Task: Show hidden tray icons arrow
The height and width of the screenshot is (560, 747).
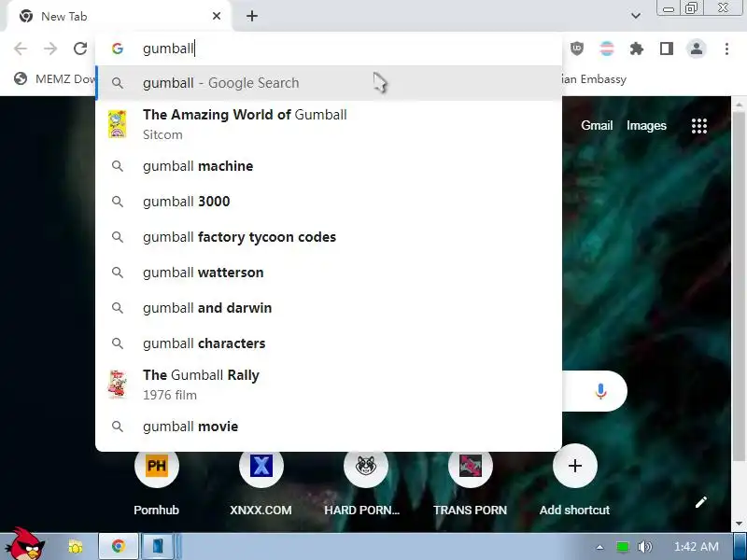Action: point(599,547)
